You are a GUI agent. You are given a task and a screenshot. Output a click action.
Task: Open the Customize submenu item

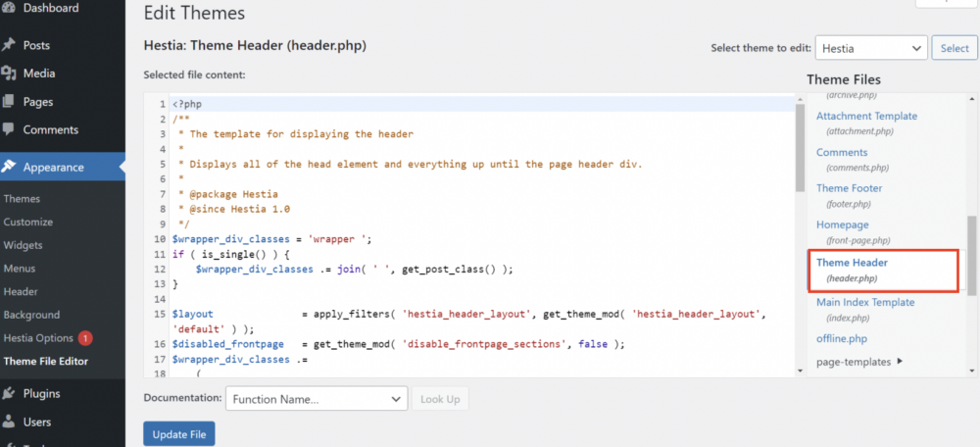[x=28, y=222]
